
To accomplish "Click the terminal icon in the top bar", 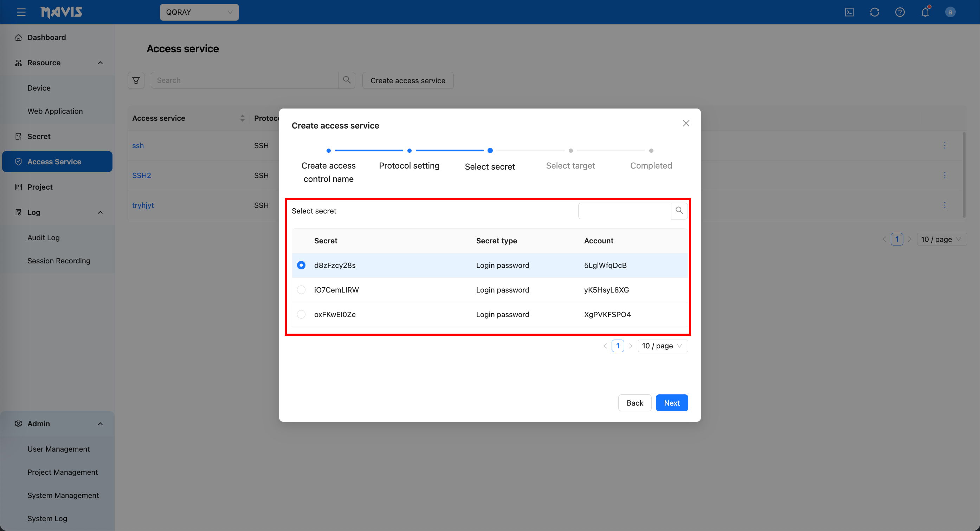I will 849,12.
